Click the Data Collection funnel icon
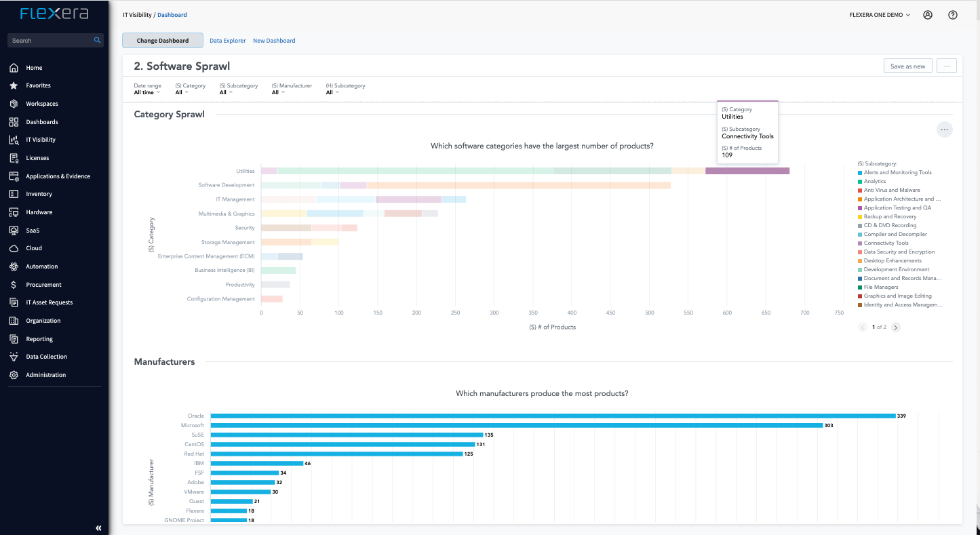This screenshot has width=980, height=535. (x=14, y=357)
